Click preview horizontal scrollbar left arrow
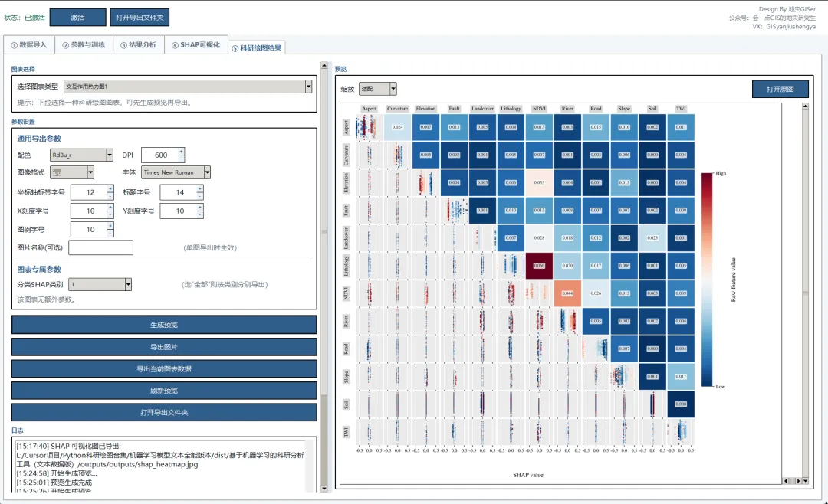The width and height of the screenshot is (828, 504). pyautogui.click(x=785, y=481)
